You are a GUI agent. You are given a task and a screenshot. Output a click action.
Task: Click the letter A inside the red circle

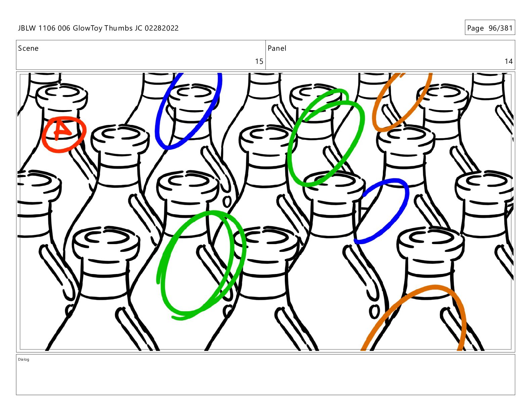[x=62, y=131]
